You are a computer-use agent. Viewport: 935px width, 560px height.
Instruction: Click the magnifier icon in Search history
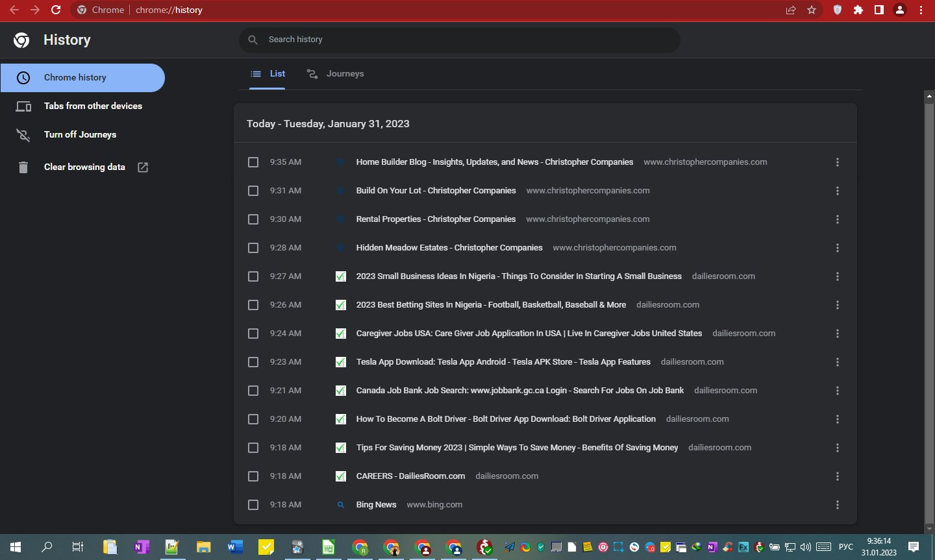click(x=253, y=40)
